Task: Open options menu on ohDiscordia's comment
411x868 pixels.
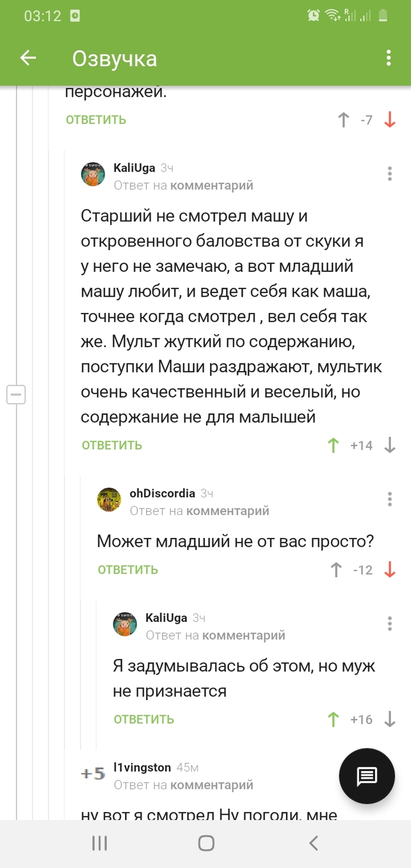Action: click(389, 499)
